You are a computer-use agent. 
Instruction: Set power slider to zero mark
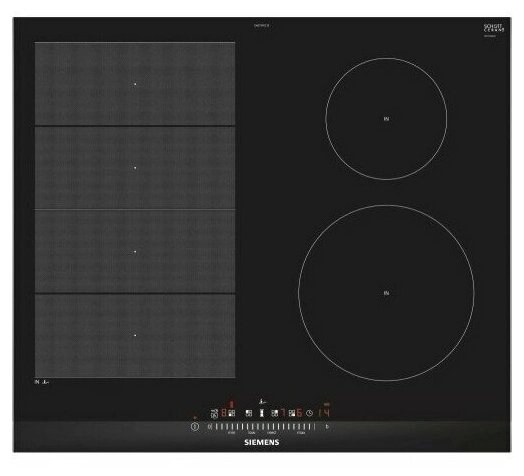(x=210, y=427)
